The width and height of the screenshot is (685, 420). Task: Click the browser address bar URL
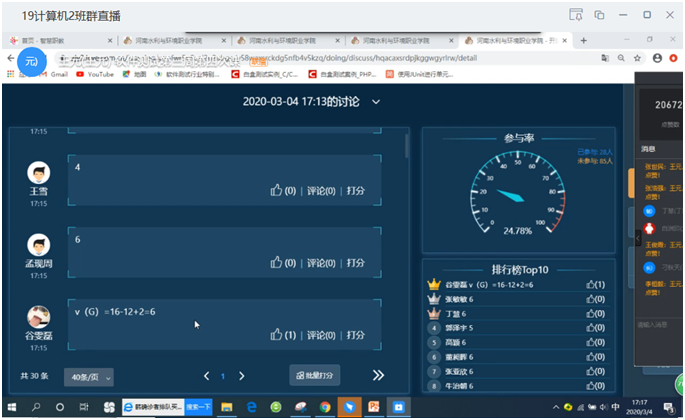[x=300, y=58]
